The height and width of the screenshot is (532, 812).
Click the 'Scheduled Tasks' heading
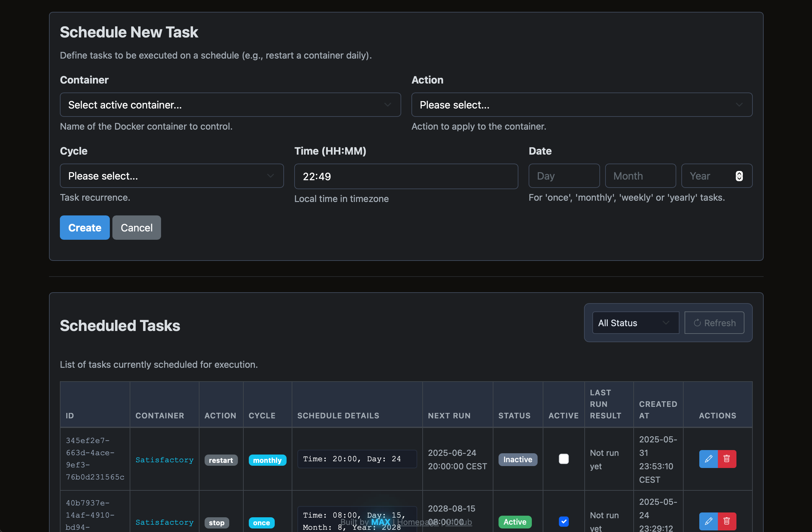120,325
